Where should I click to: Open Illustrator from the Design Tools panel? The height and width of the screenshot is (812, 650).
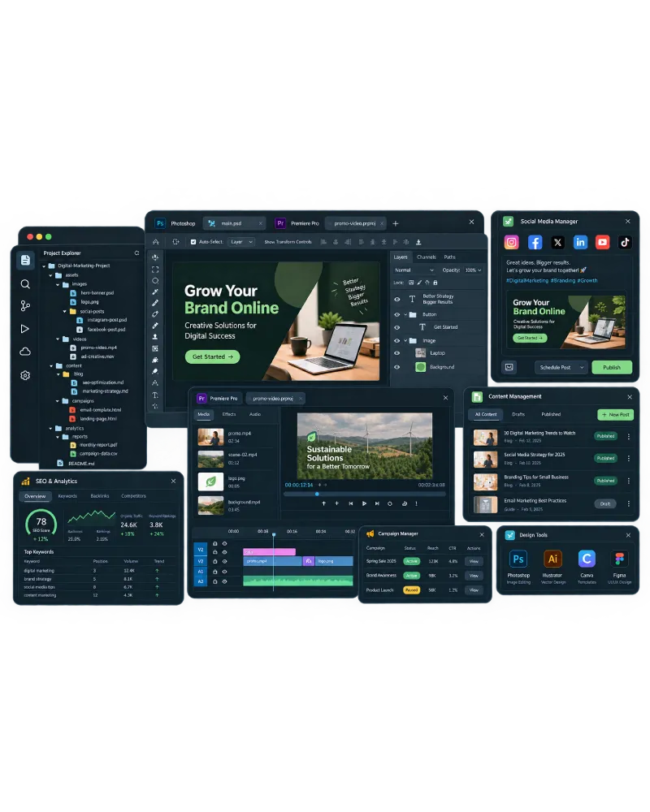(x=552, y=559)
